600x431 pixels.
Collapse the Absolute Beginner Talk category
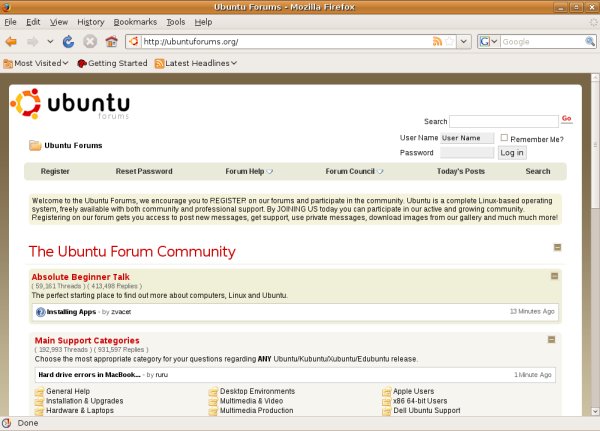tap(554, 276)
